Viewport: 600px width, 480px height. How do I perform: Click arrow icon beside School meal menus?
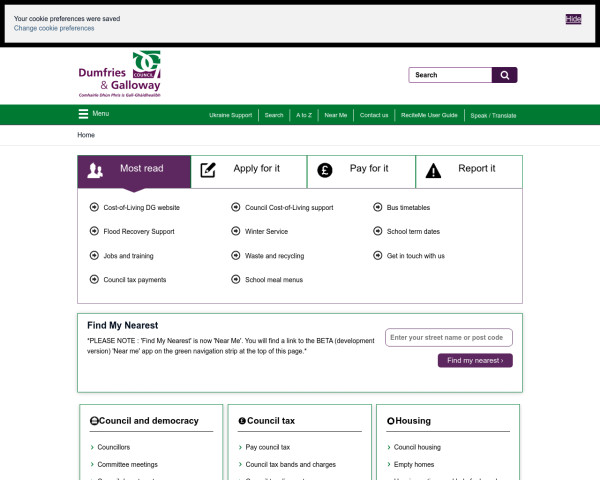point(236,279)
